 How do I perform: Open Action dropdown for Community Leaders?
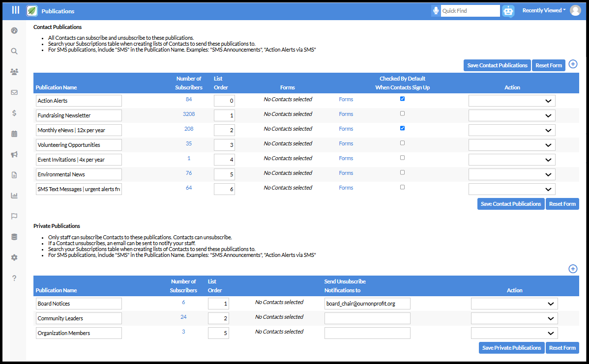(514, 318)
